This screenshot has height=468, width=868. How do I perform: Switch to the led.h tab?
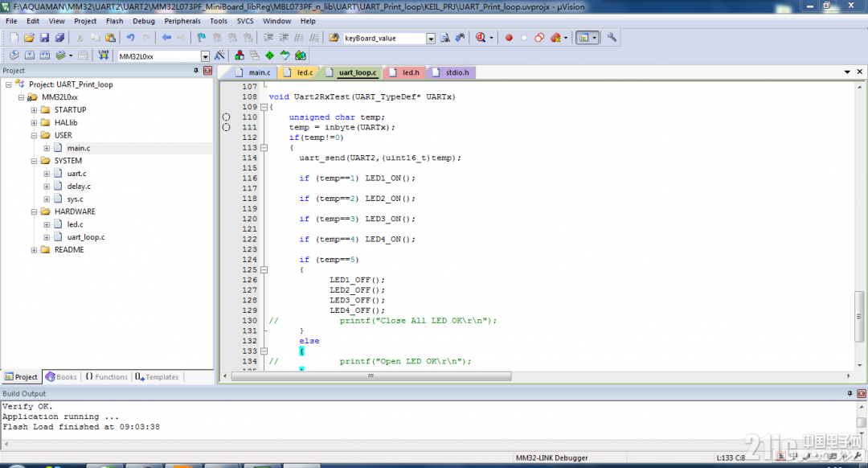(x=404, y=72)
